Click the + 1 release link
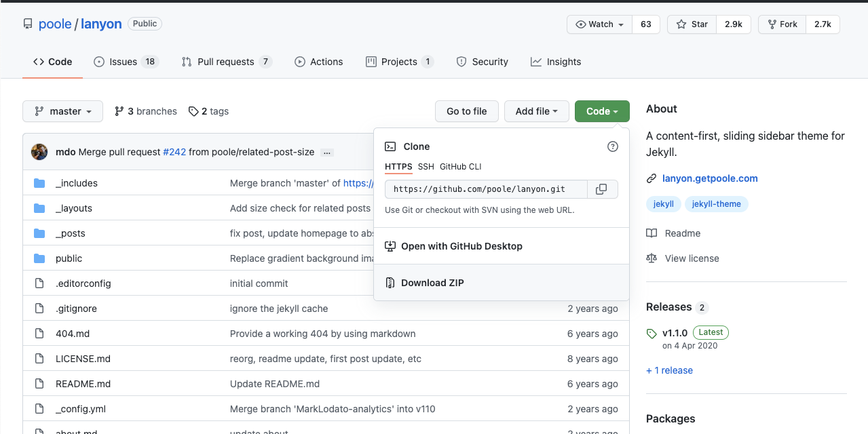The width and height of the screenshot is (868, 434). pos(669,370)
